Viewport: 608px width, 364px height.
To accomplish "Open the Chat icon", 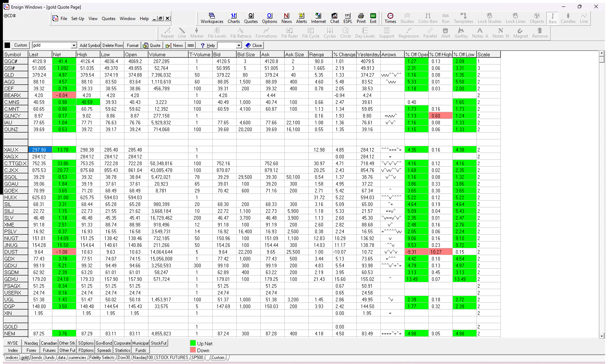I will pyautogui.click(x=334, y=18).
